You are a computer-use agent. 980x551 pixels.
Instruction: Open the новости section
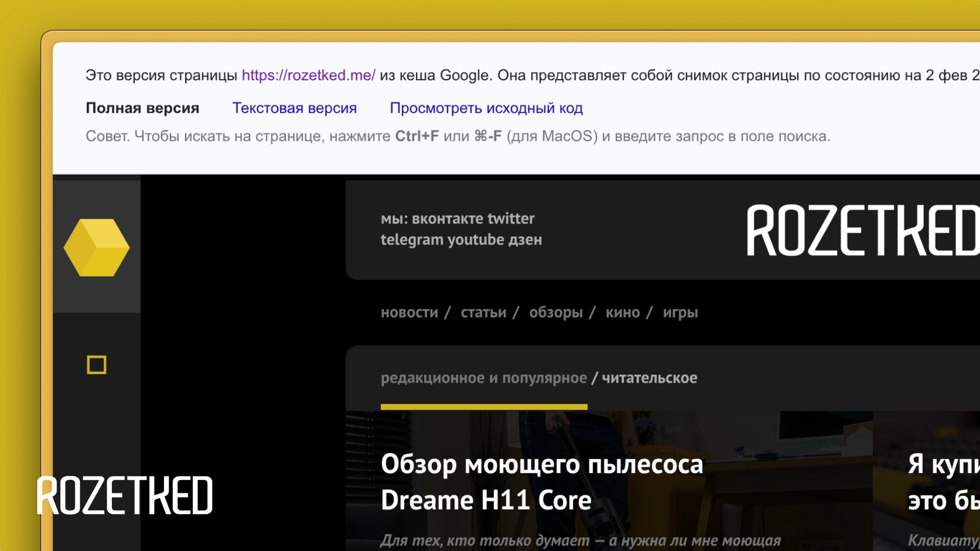coord(409,312)
